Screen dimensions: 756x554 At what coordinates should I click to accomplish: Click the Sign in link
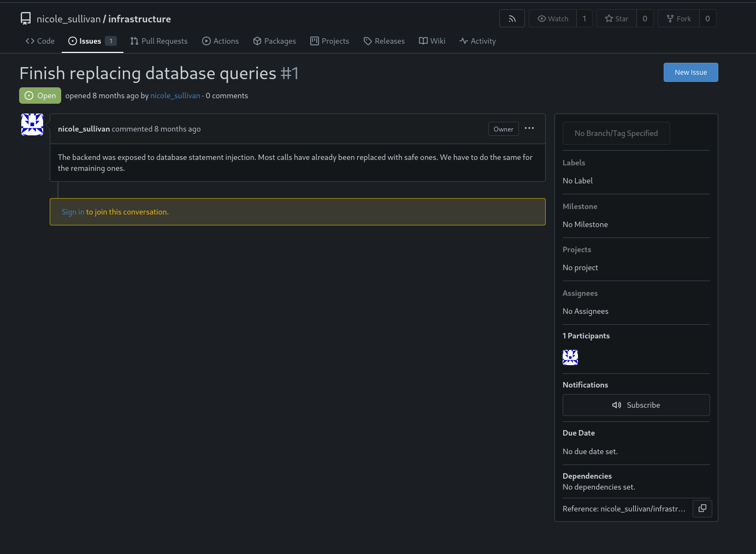73,212
